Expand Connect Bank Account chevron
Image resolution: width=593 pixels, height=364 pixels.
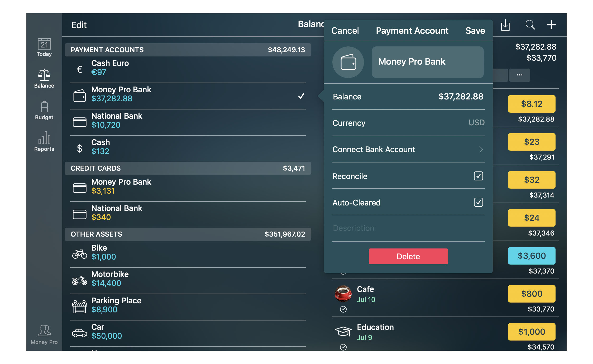pos(481,149)
